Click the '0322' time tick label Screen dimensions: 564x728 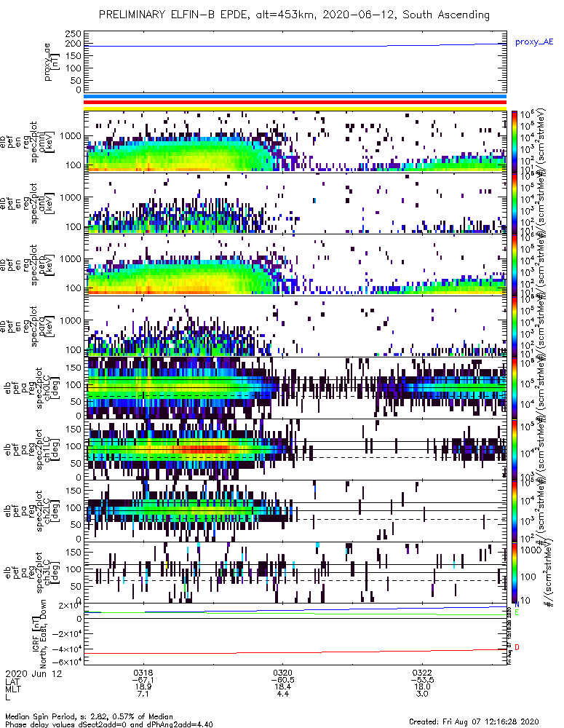(x=422, y=673)
